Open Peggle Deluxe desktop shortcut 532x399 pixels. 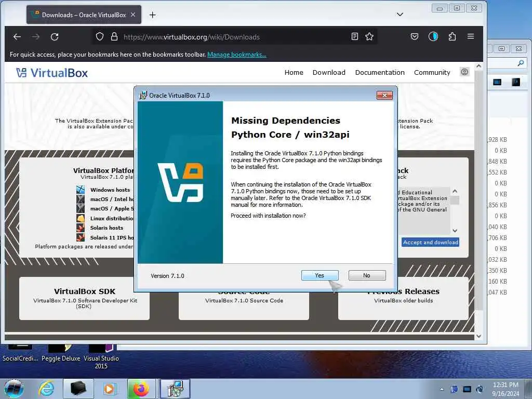point(61,354)
